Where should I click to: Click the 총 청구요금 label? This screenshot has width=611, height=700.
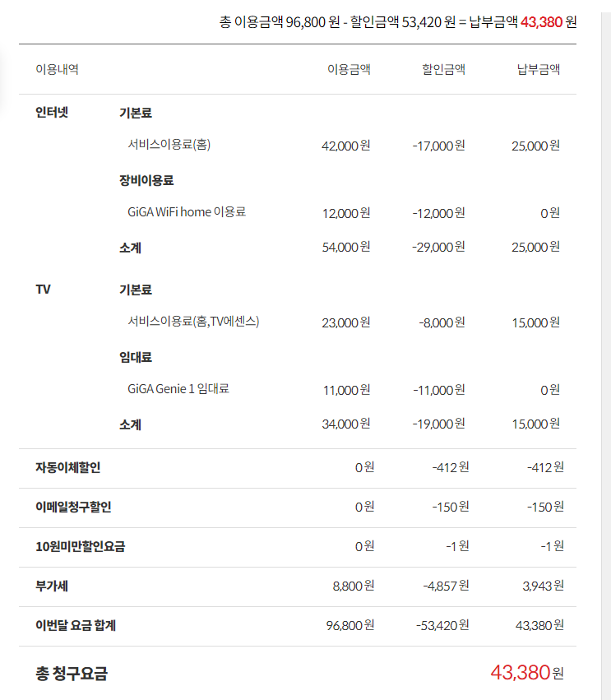(72, 673)
